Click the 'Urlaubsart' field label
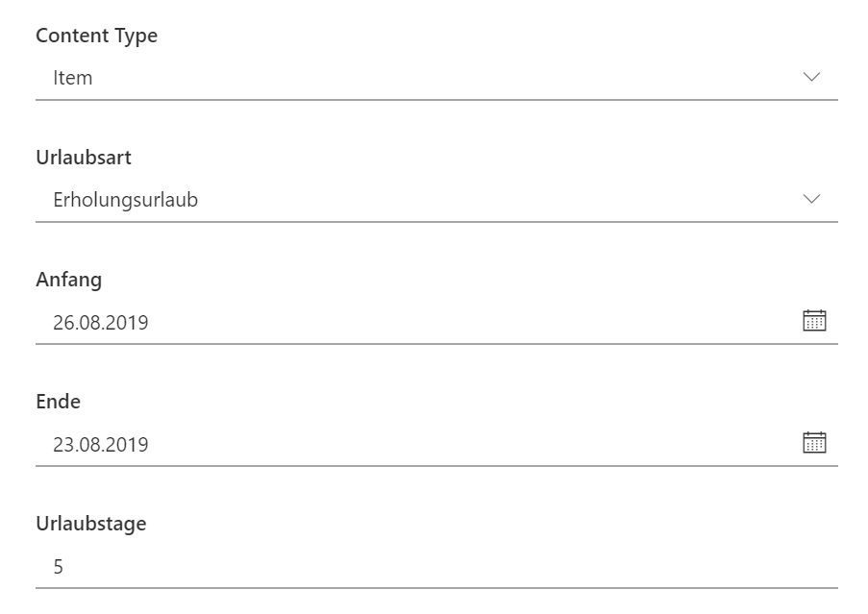This screenshot has width=868, height=614. coord(84,158)
